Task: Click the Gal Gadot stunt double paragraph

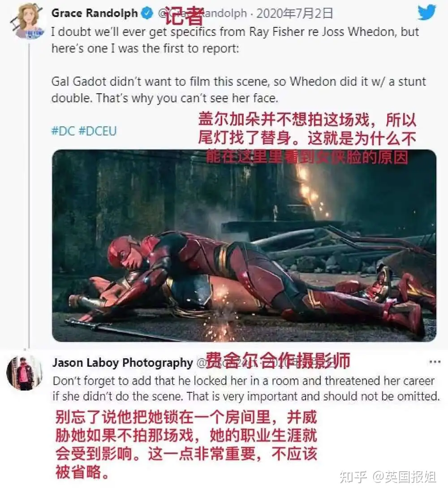Action: [x=238, y=90]
